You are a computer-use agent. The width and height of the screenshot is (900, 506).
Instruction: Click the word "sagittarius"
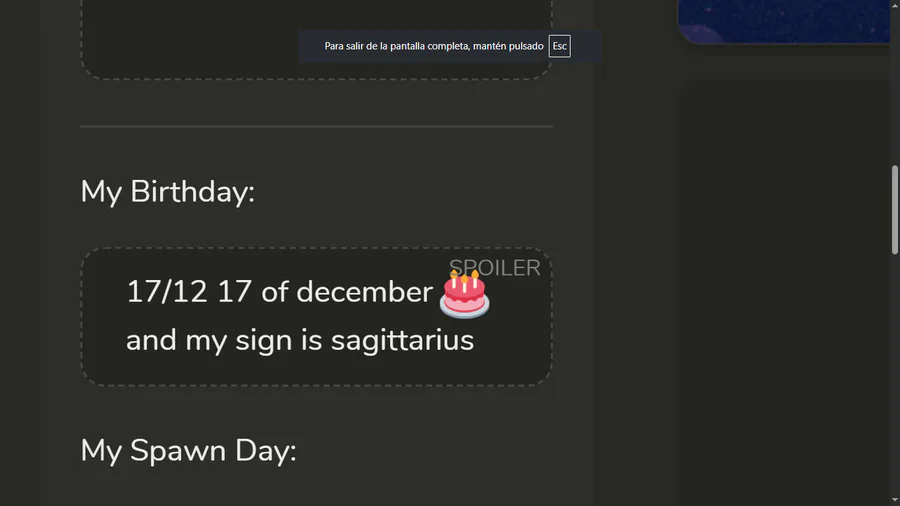click(x=402, y=340)
